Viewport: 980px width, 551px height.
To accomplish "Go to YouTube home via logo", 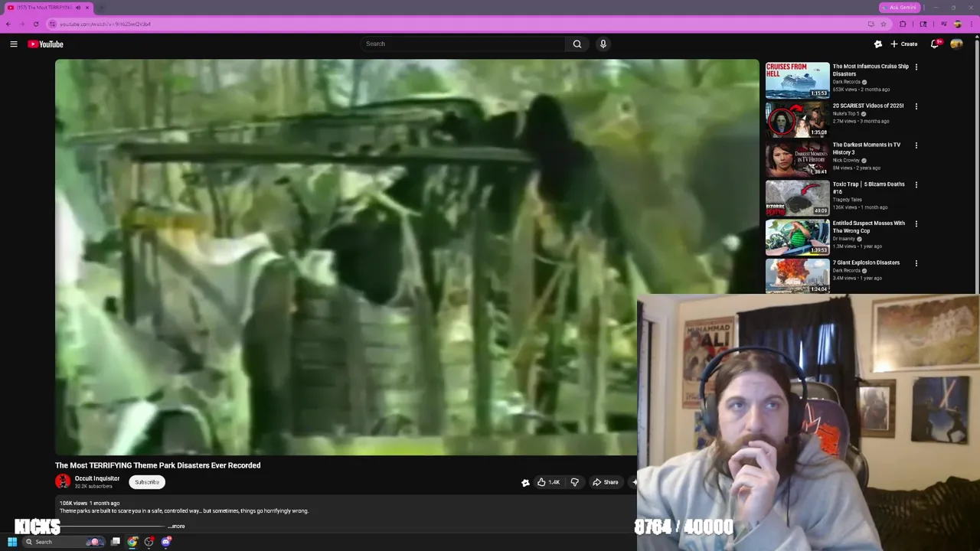I will 46,44.
